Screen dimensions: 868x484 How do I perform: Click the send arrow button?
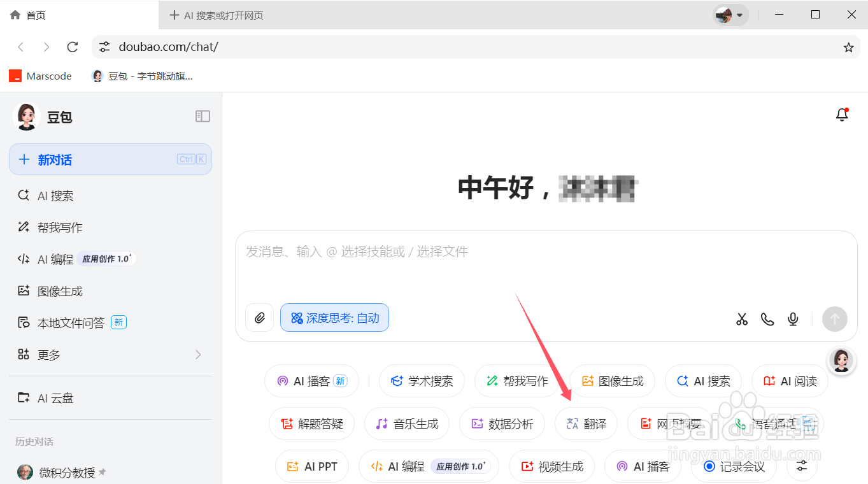click(x=835, y=319)
